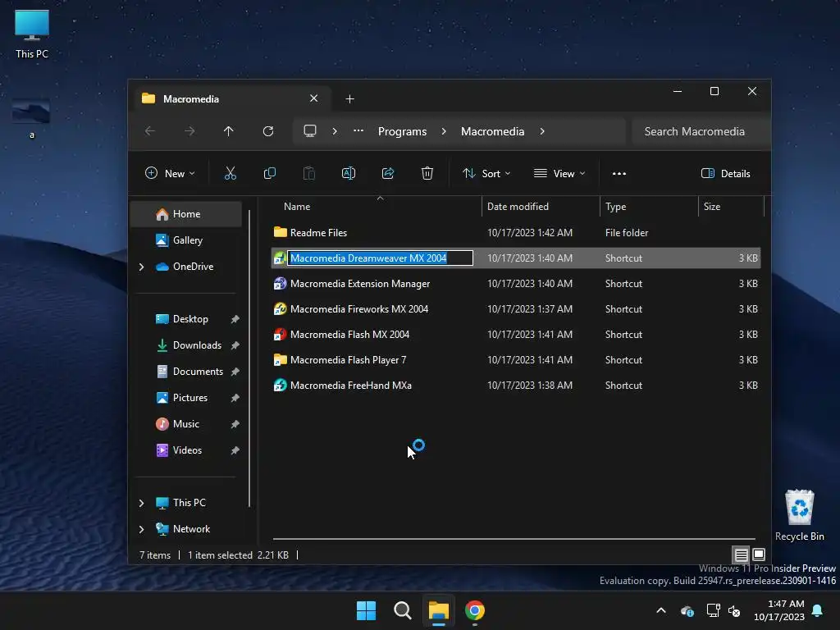The height and width of the screenshot is (630, 840).
Task: Click the Dreamweaver rename text field
Action: [380, 258]
